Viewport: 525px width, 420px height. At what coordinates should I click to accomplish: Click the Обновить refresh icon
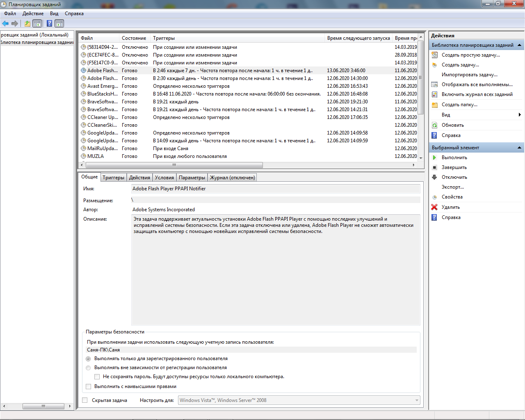(x=435, y=125)
